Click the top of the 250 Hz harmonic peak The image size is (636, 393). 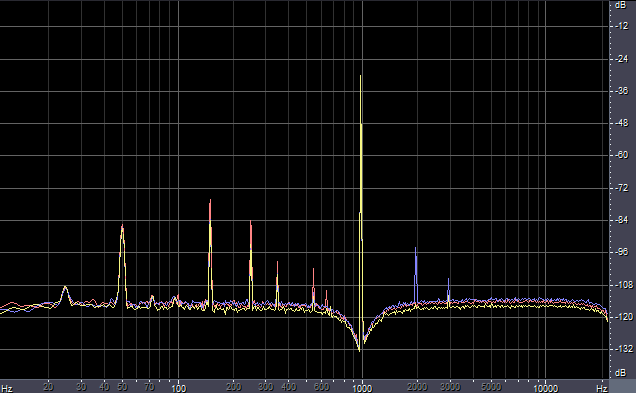point(251,221)
